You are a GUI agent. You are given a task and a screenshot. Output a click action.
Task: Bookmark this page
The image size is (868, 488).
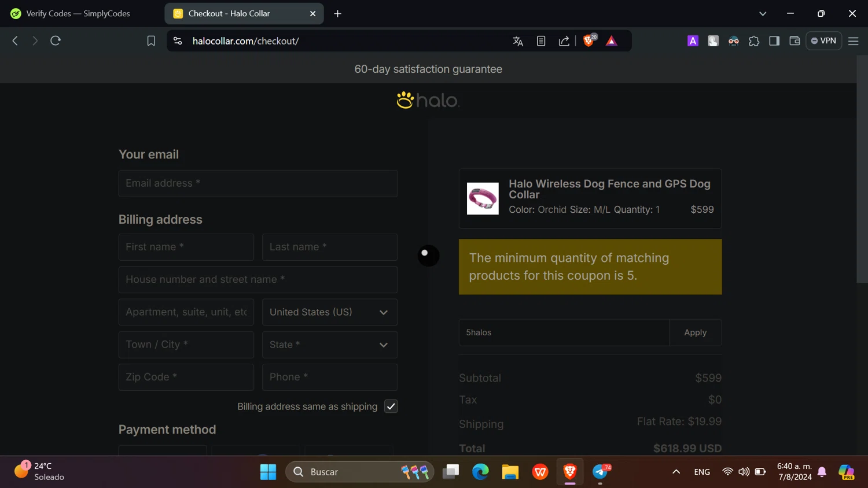pyautogui.click(x=151, y=41)
